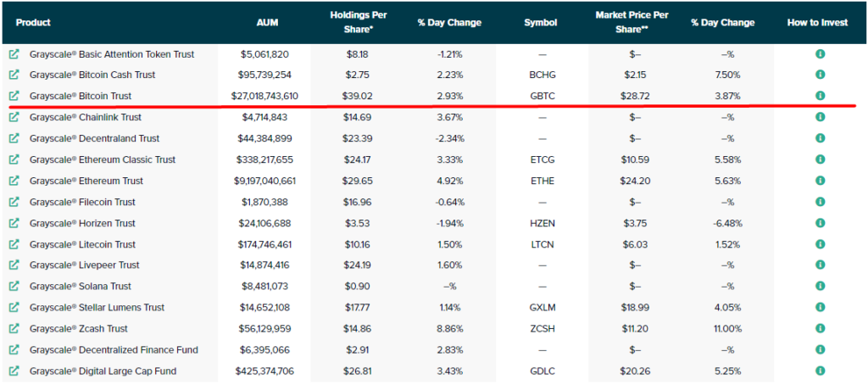Viewport: 868px width, 385px height.
Task: Click info icon in Litecoin Trust row
Action: [x=820, y=244]
